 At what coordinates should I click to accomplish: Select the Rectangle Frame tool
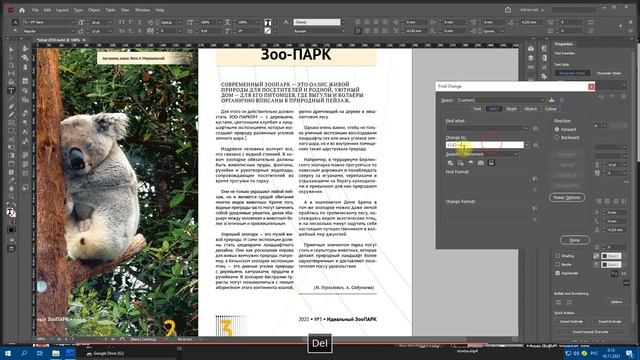(x=11, y=123)
